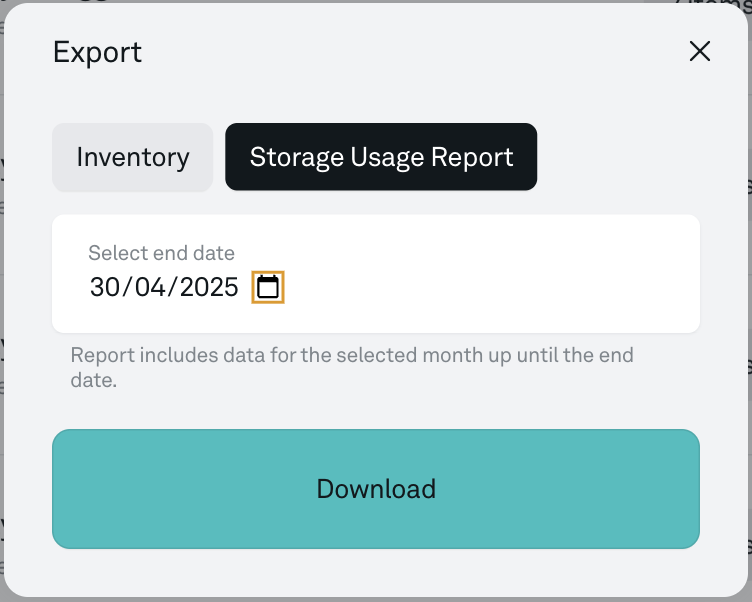Image resolution: width=752 pixels, height=602 pixels.
Task: Click the report data help text
Action: [352, 367]
